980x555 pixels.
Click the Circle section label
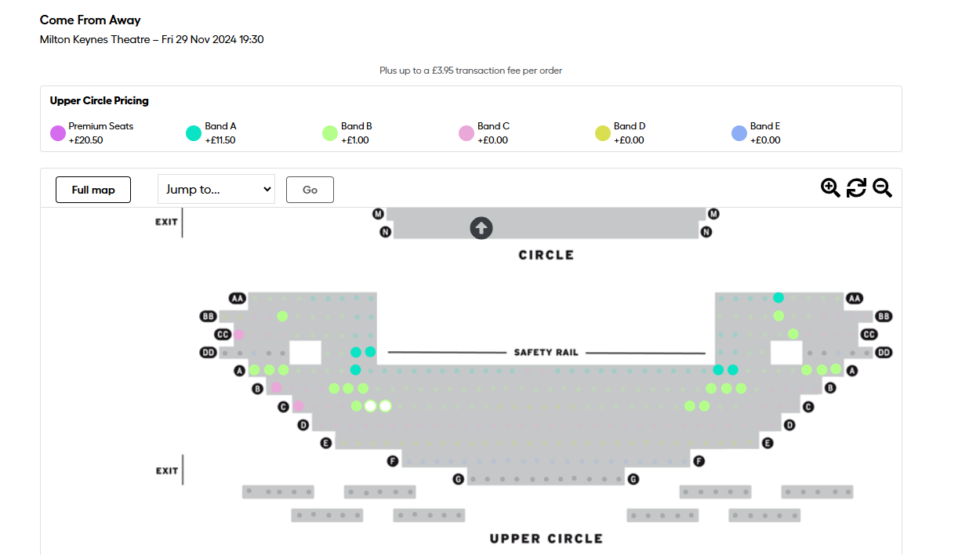click(x=546, y=255)
